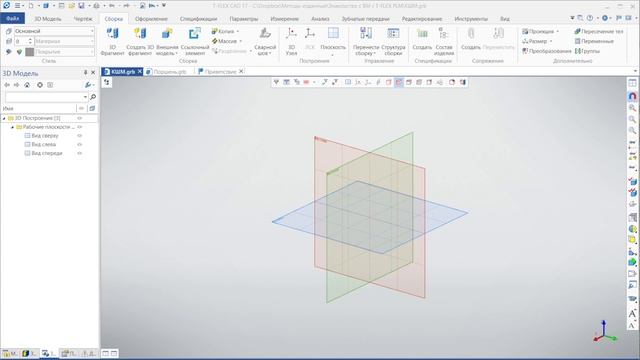Switch to the Параметры ribbon tab
The width and height of the screenshot is (640, 360).
244,19
